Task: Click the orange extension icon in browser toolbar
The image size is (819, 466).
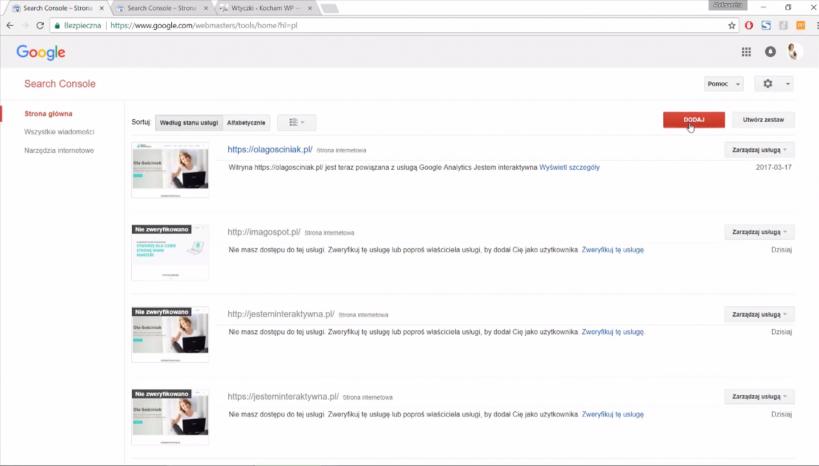Action: coord(800,25)
